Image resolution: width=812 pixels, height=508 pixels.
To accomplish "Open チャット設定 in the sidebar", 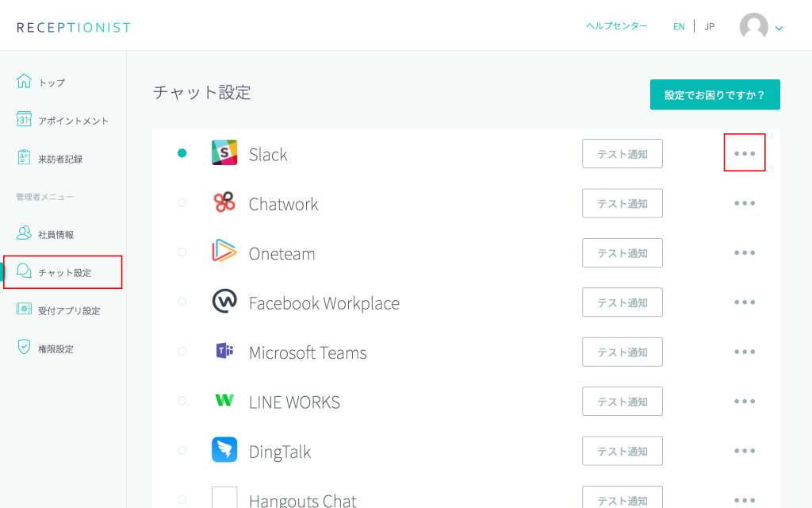I will coord(64,272).
